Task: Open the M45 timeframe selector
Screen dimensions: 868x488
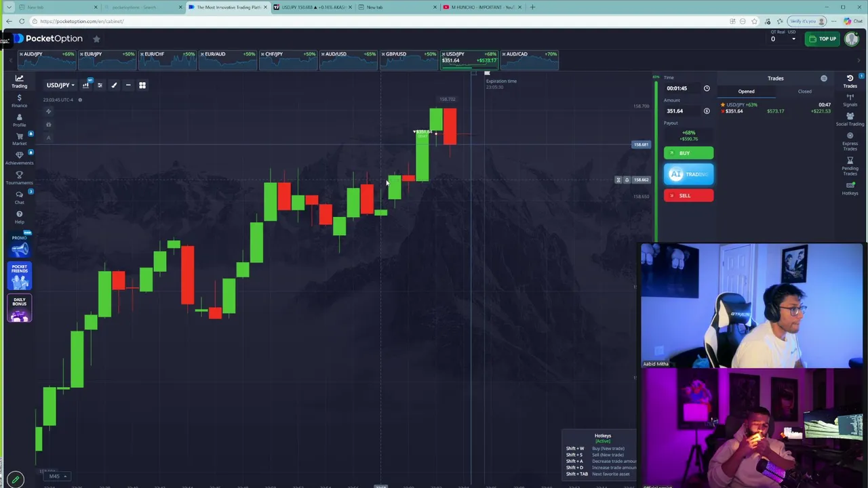Action: coord(57,476)
